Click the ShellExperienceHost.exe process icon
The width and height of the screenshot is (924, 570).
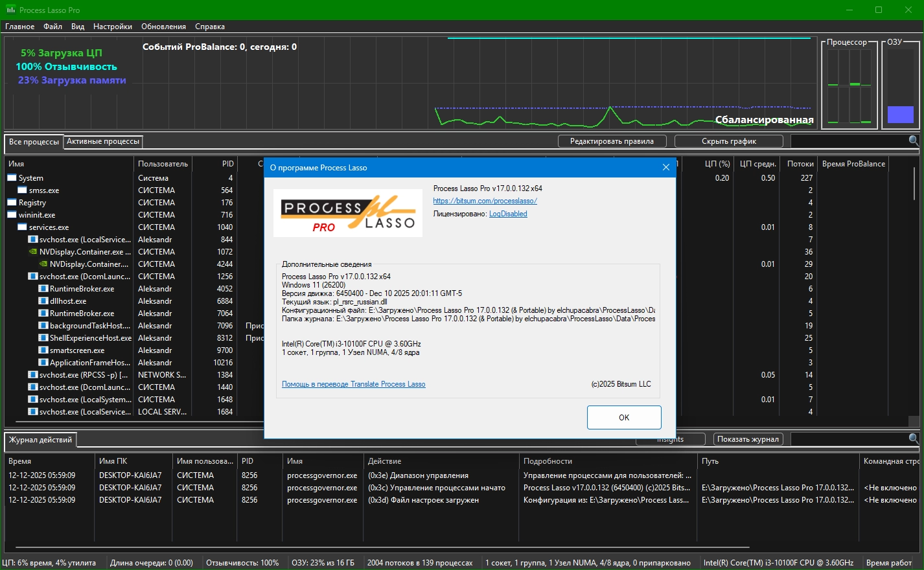(43, 337)
